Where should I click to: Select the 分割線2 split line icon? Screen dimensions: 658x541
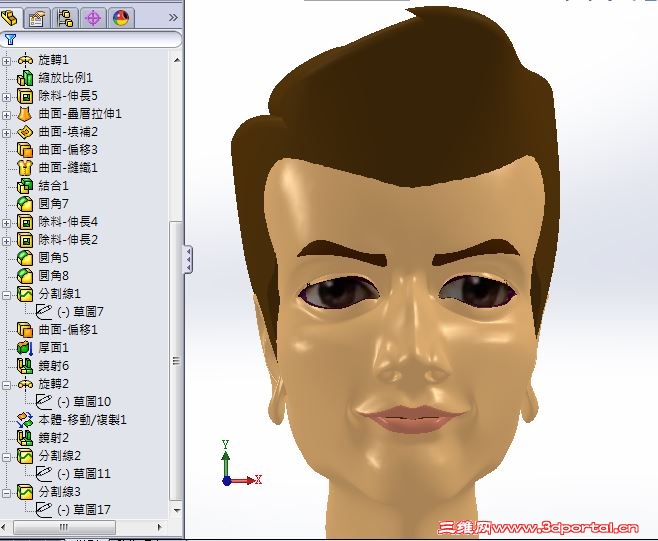(25, 456)
